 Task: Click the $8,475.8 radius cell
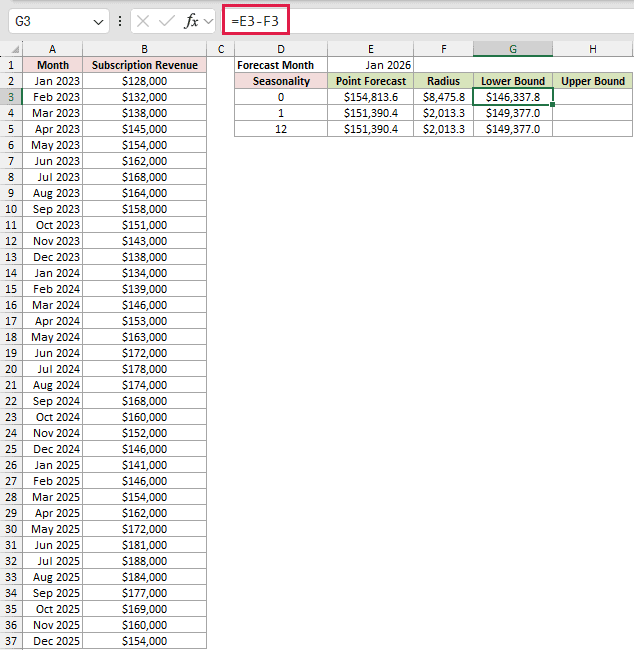click(444, 97)
